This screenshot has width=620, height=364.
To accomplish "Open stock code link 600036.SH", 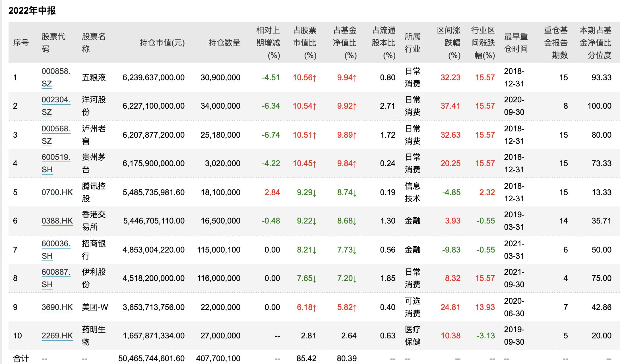I will point(56,250).
